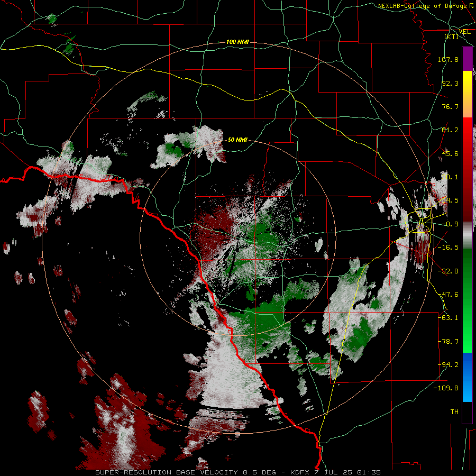Pick the green segment of the color bar
This screenshot has width=476, height=476.
(x=467, y=300)
